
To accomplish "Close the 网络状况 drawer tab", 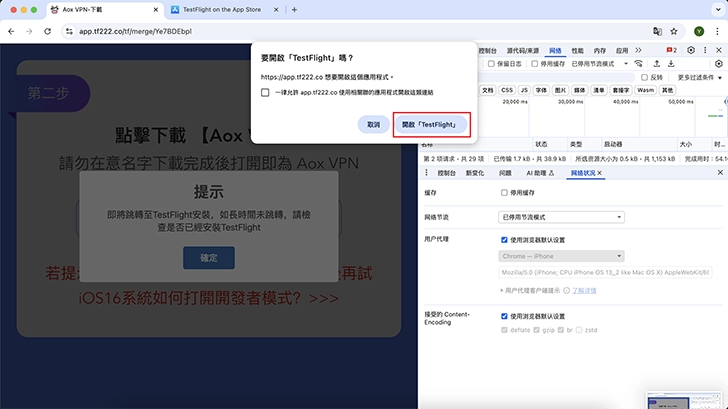I will (x=600, y=173).
